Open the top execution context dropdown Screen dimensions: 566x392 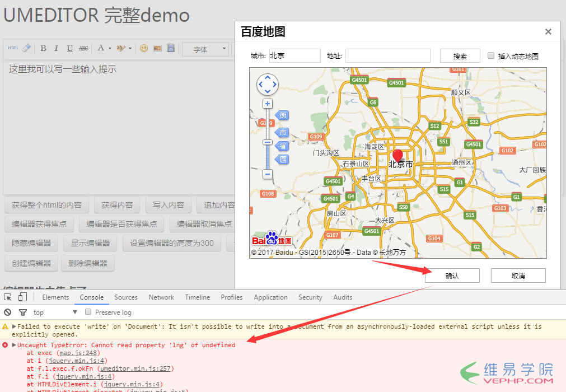(55, 312)
